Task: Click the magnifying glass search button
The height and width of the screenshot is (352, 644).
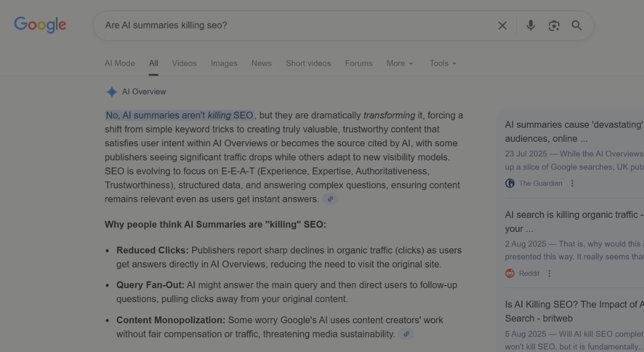Action: point(577,26)
